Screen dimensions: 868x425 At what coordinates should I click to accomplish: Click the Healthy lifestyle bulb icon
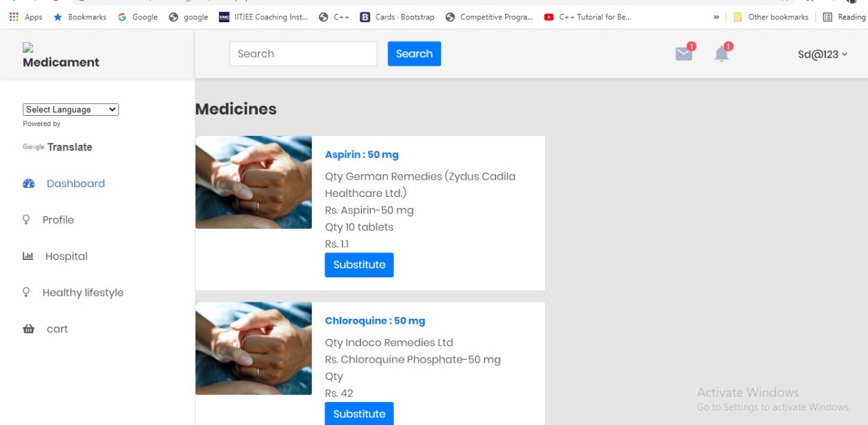(x=26, y=293)
